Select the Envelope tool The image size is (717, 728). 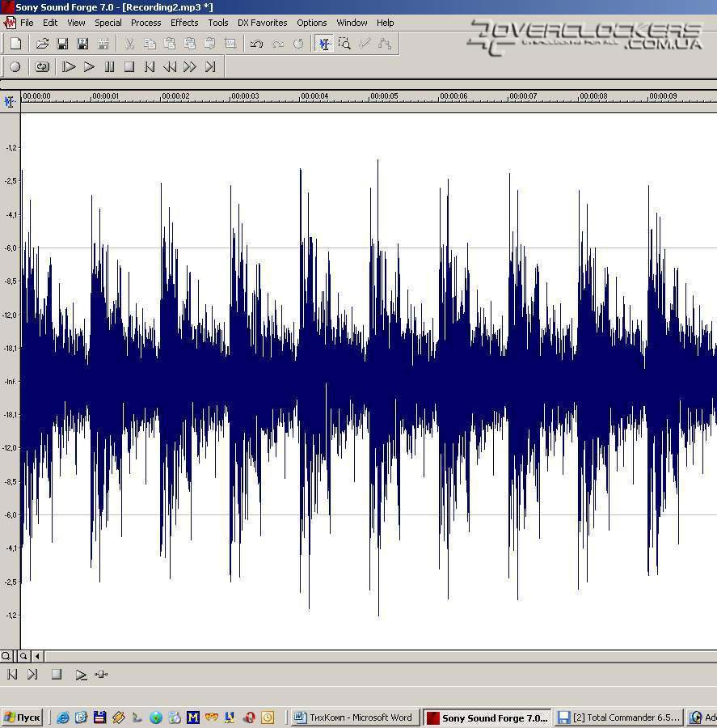tap(385, 44)
